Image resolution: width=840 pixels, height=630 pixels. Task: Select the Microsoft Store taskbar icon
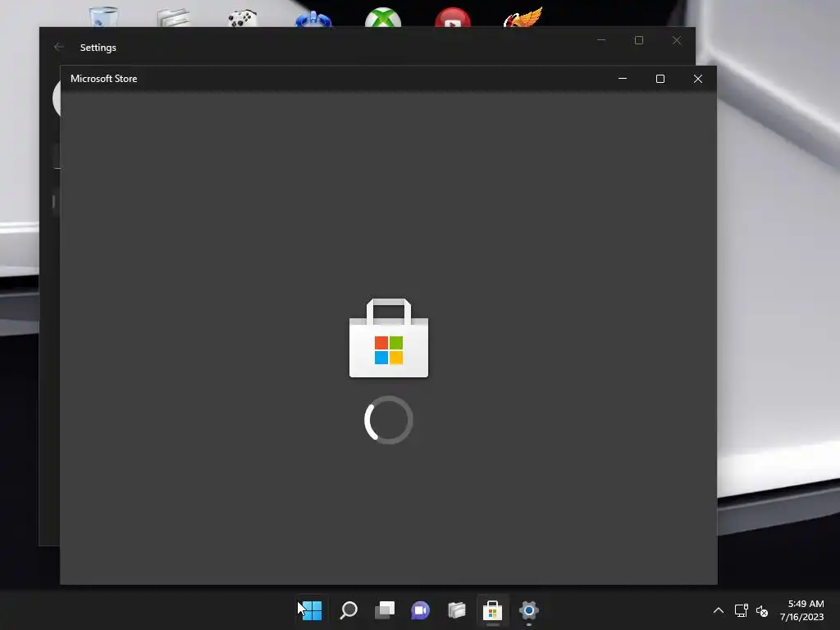(492, 609)
